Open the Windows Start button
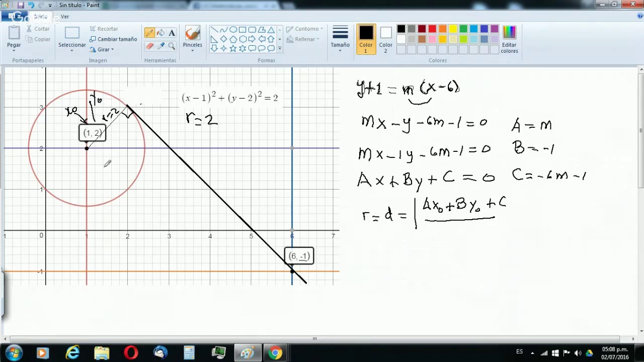644x362 pixels. point(14,353)
